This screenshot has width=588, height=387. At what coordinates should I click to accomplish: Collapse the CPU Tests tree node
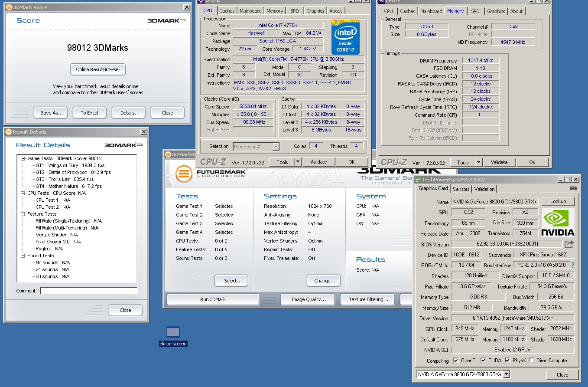pos(23,193)
